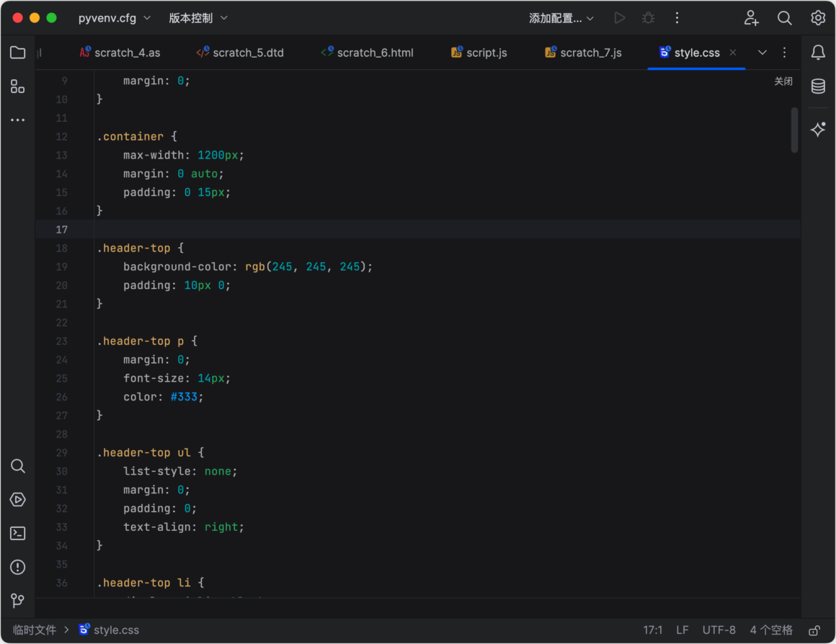Open the pyvenv.cfg project dropdown
The image size is (836, 644).
115,18
